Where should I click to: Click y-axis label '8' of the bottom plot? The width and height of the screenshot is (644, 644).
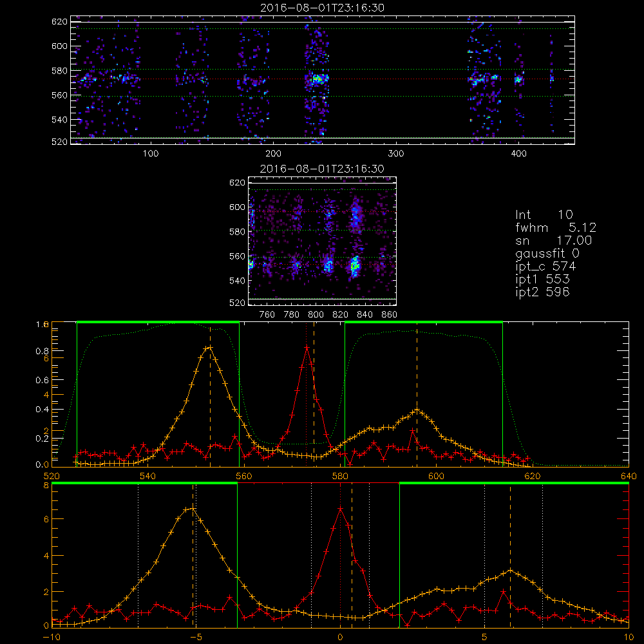[46, 486]
